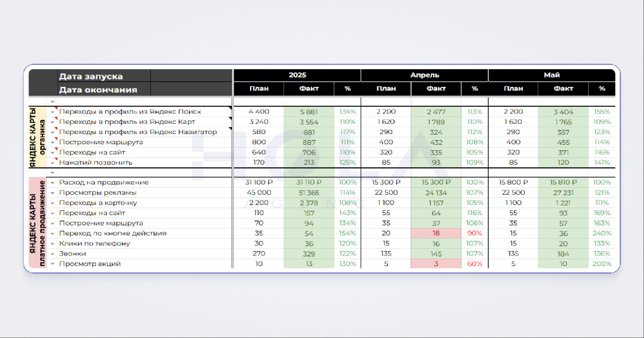This screenshot has height=338, width=644.
Task: Select the April fact cell showing 1 789
Action: tap(436, 122)
